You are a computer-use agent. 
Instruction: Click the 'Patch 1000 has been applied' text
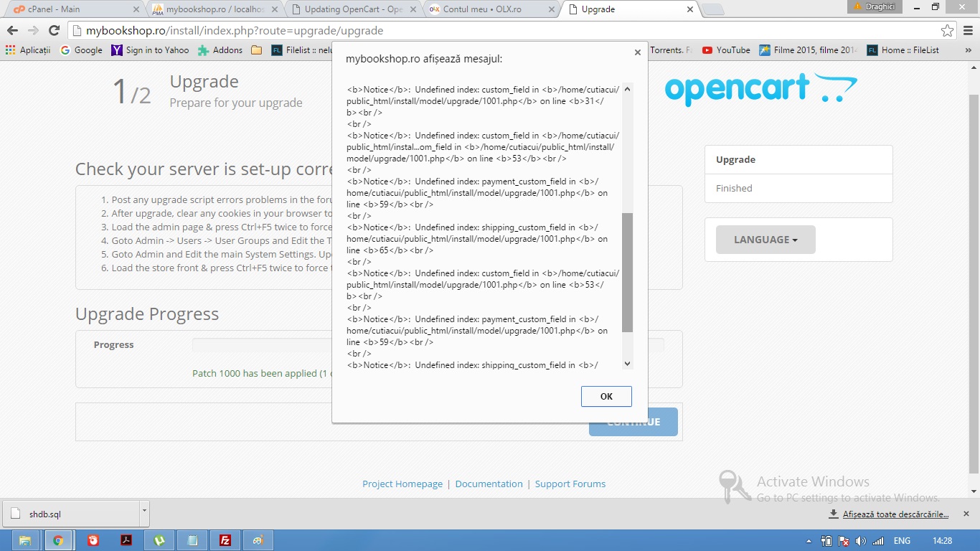click(261, 373)
